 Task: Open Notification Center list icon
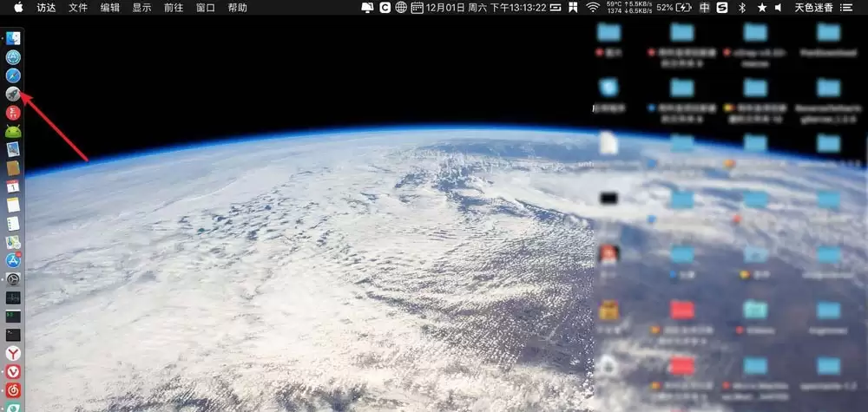tap(846, 7)
